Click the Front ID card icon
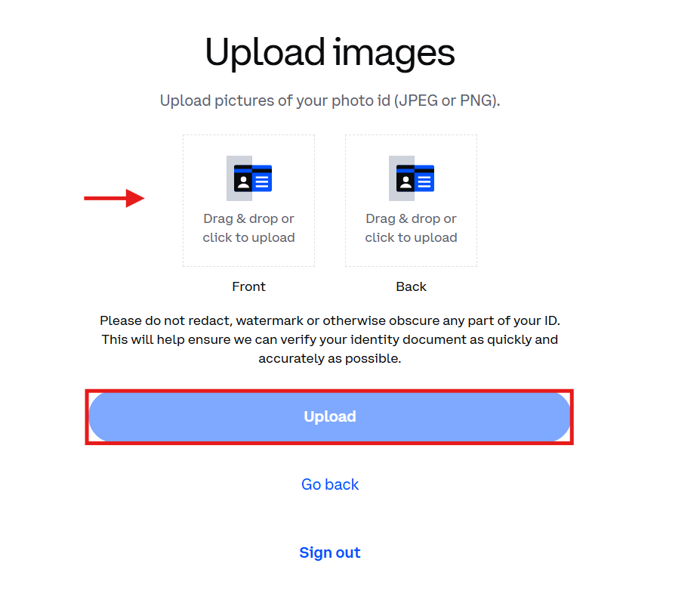700x591 pixels. pyautogui.click(x=249, y=178)
